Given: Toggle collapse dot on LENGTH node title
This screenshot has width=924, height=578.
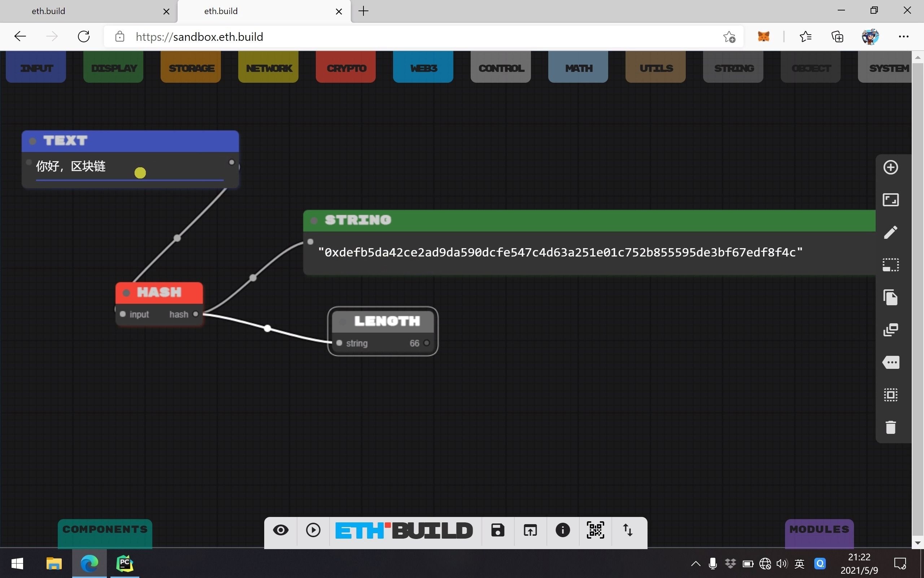Looking at the screenshot, I should (x=343, y=322).
